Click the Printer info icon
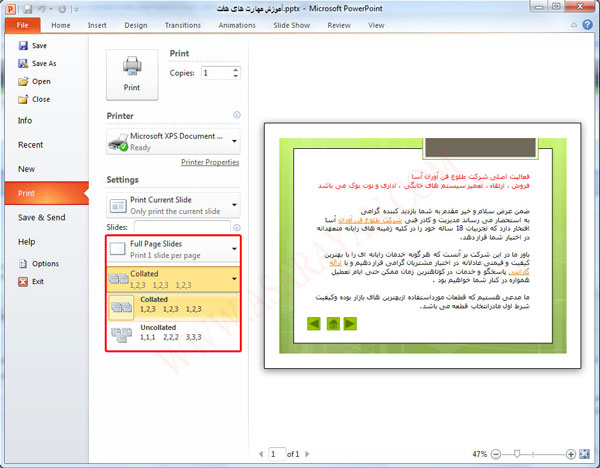Screen dimensions: 600x468 pyautogui.click(x=236, y=115)
